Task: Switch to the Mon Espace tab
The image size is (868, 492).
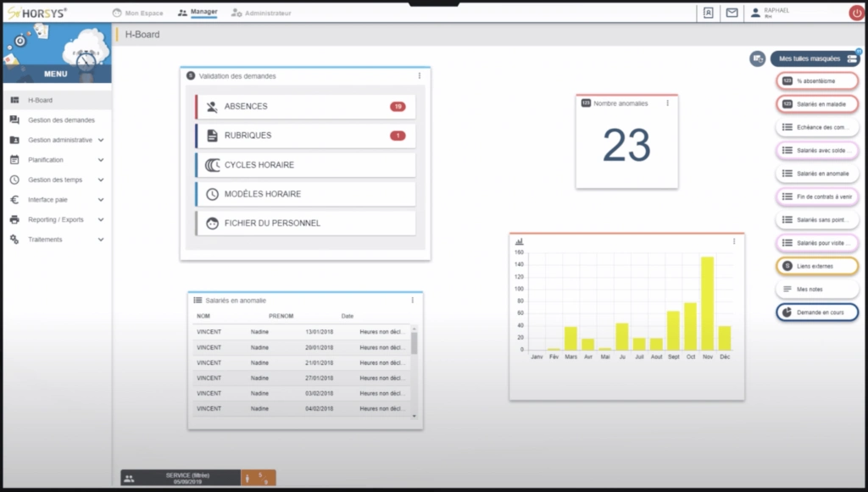Action: click(x=140, y=14)
